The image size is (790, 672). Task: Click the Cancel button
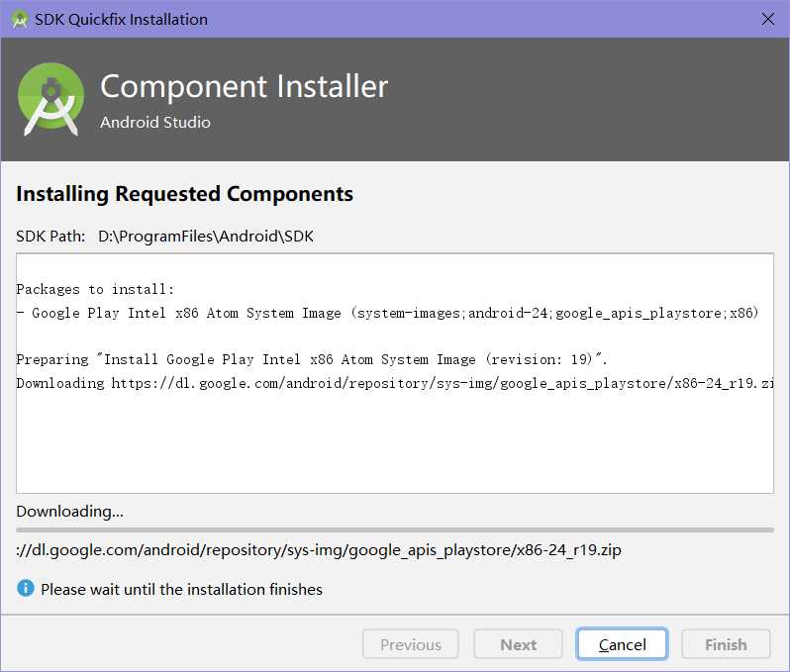tap(622, 643)
